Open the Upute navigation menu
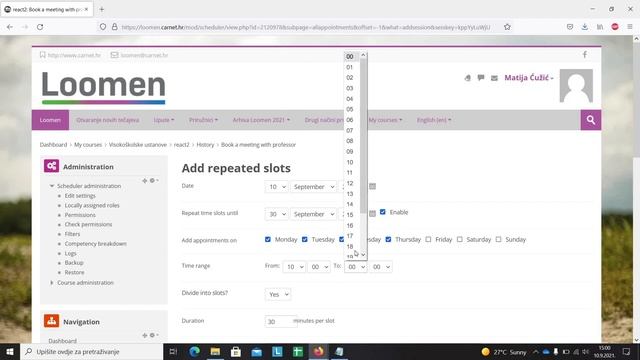The image size is (640, 360). point(164,120)
